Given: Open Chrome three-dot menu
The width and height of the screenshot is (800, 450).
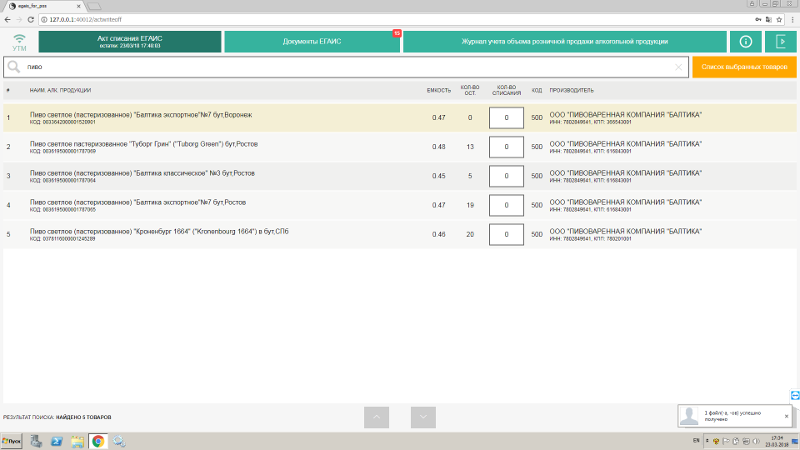Looking at the screenshot, I should pyautogui.click(x=792, y=19).
